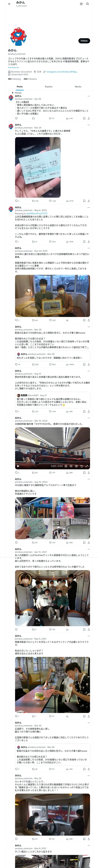Reply to the pinned オレの教訓 post
Viewport: 98px width, 868px height.
tap(16, 118)
